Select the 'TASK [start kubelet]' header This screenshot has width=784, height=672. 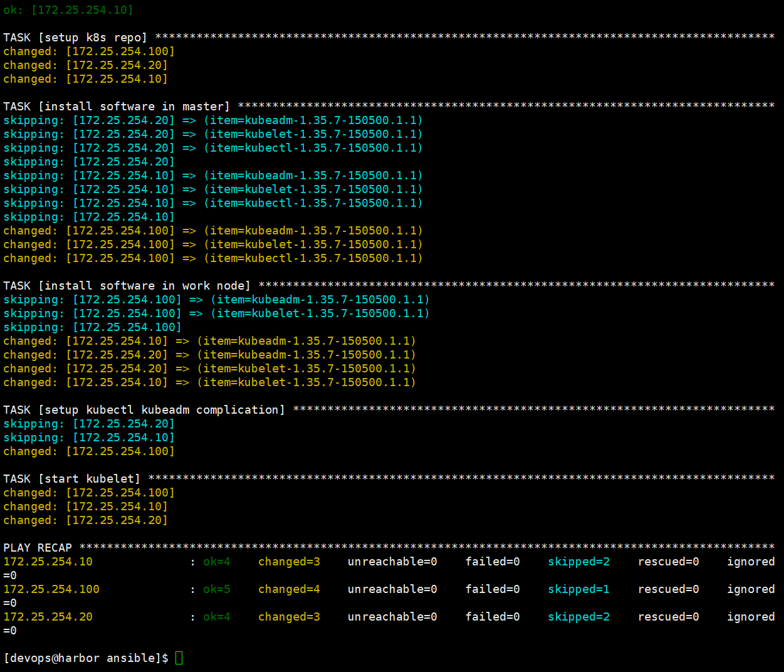coord(71,479)
